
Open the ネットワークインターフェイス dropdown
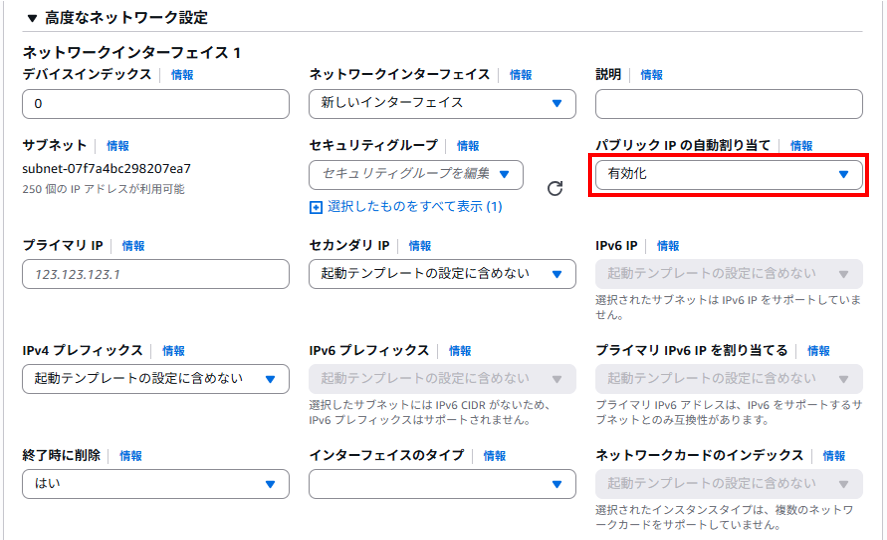click(x=442, y=103)
